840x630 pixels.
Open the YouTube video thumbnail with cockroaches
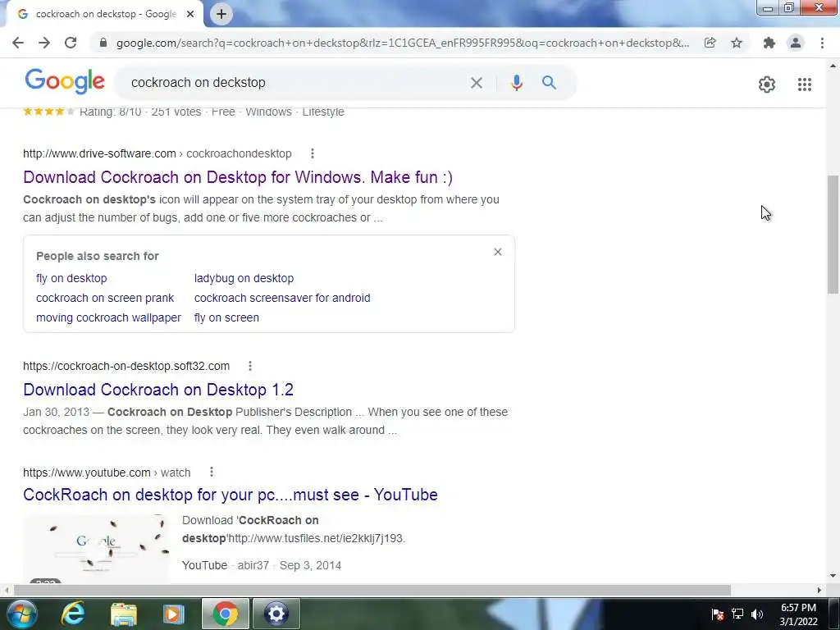pyautogui.click(x=97, y=549)
